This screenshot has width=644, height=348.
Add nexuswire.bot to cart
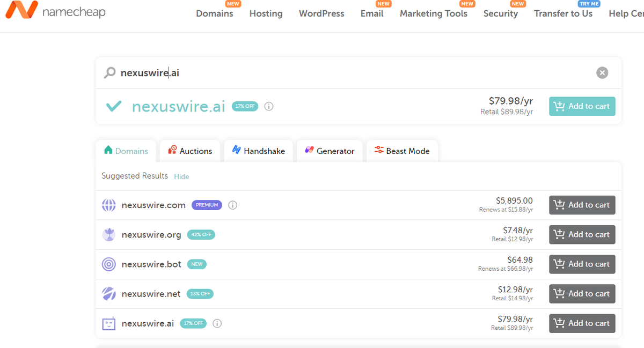(582, 264)
